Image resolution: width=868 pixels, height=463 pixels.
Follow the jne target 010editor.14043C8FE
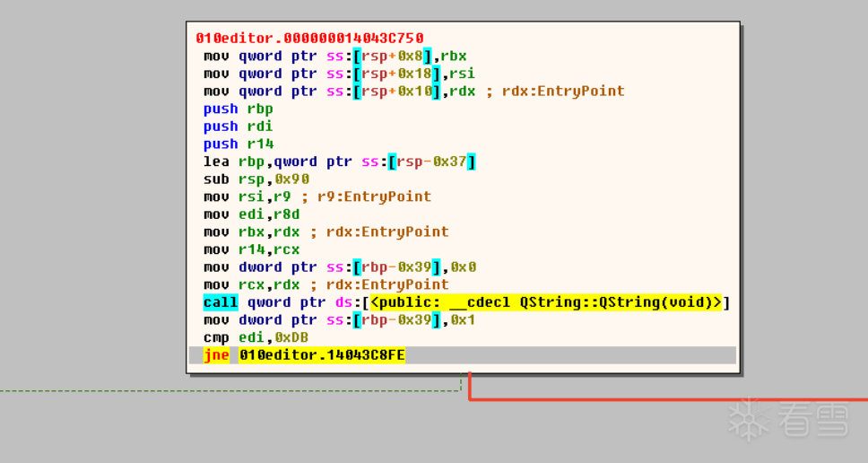pyautogui.click(x=322, y=355)
